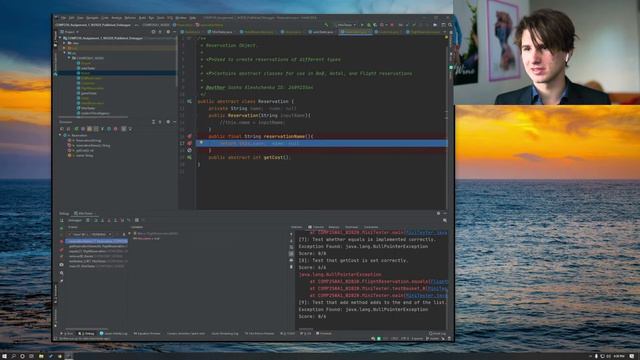Image resolution: width=640 pixels, height=360 pixels.
Task: Clear console with trash icon
Action: pos(291,267)
